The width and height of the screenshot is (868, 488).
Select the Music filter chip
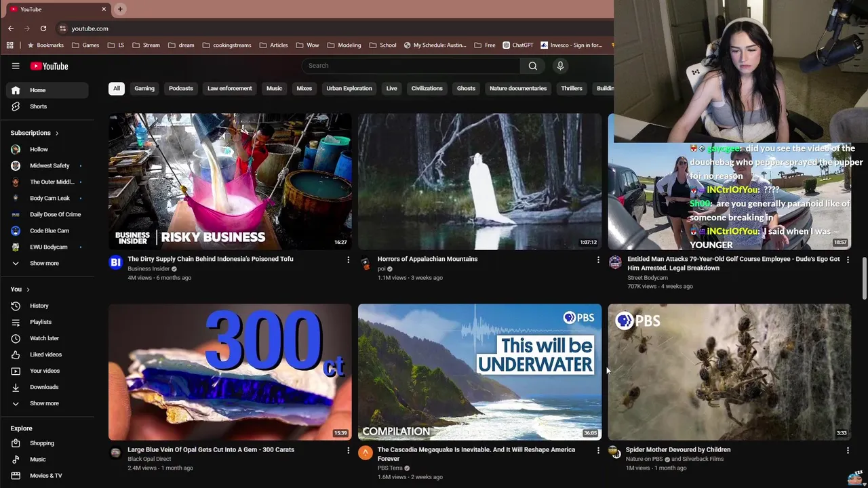click(x=274, y=88)
